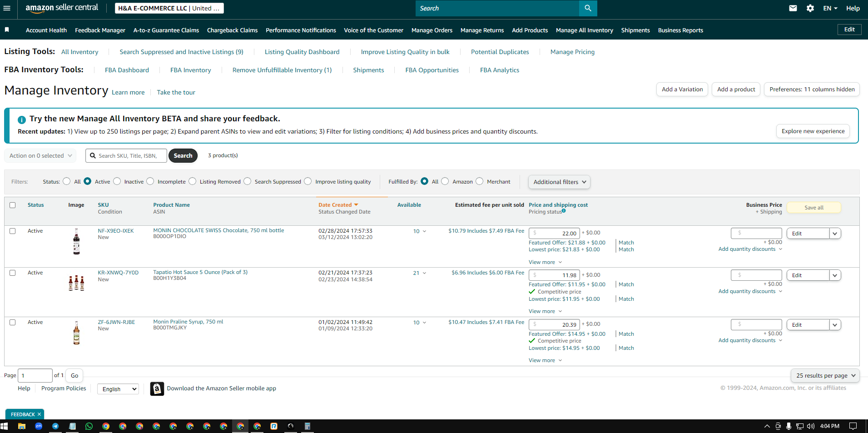The image size is (868, 433).
Task: Open the Windows Start menu
Action: tap(5, 426)
